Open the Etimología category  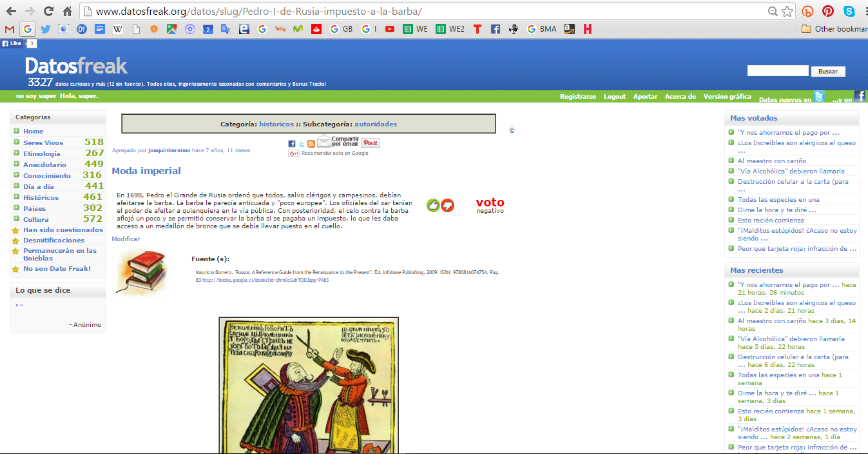pyautogui.click(x=42, y=154)
